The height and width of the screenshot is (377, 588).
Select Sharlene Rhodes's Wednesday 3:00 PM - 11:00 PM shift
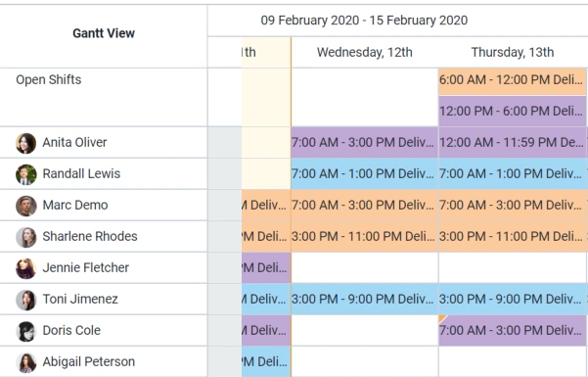(x=364, y=236)
